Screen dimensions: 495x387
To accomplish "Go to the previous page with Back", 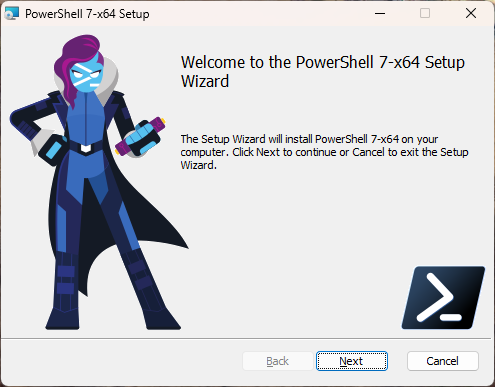I will tap(278, 361).
